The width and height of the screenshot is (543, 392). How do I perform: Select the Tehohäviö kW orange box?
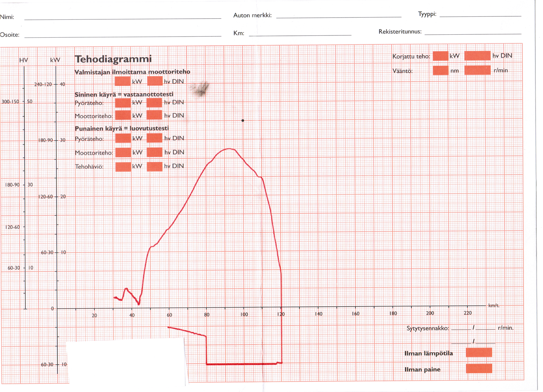[x=123, y=166]
